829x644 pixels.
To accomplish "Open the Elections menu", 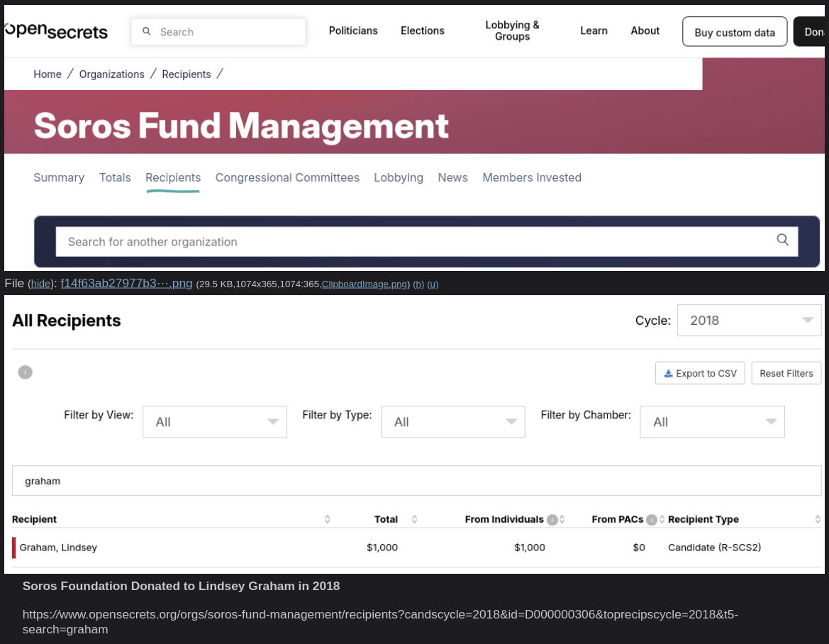I will coord(423,30).
